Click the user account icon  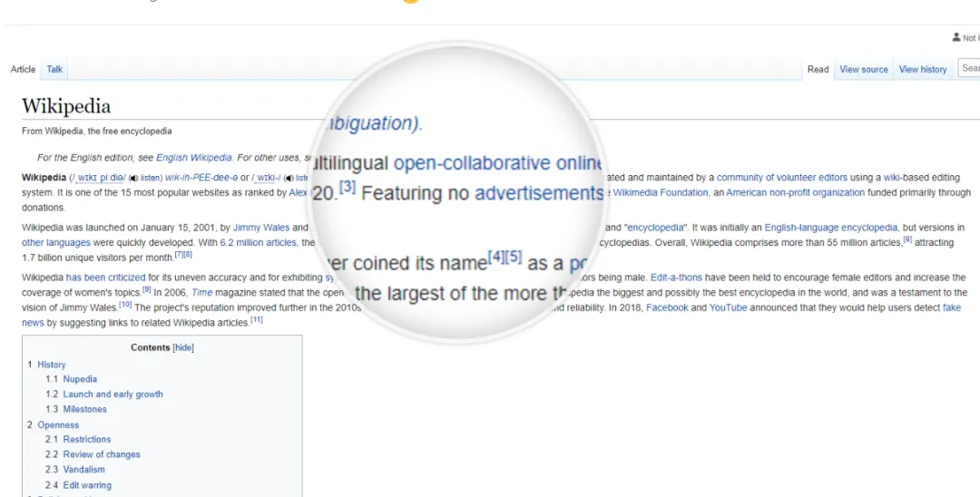[x=955, y=37]
